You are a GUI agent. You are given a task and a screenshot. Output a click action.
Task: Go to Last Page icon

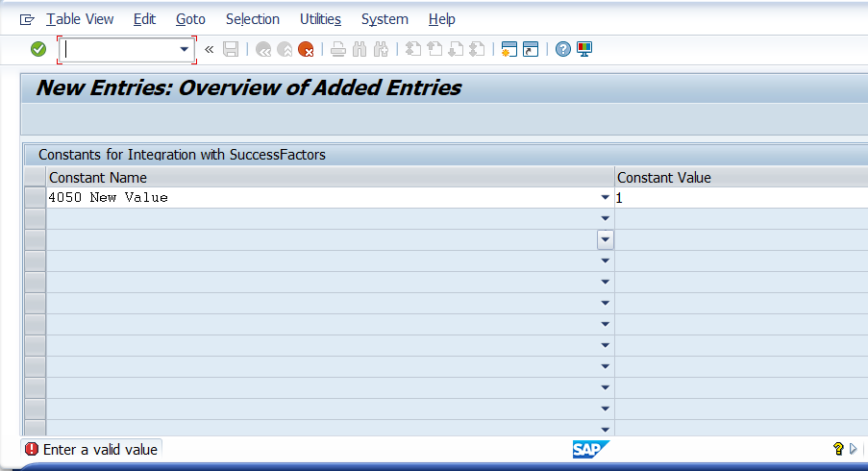click(x=477, y=49)
